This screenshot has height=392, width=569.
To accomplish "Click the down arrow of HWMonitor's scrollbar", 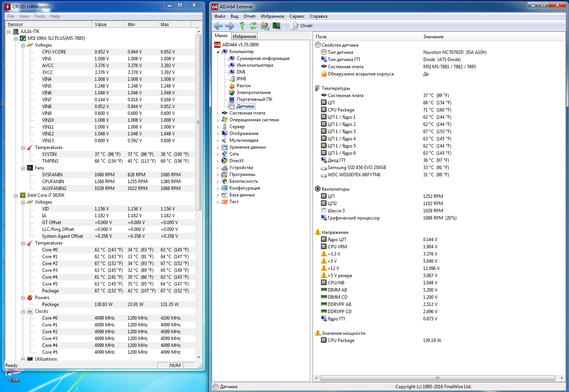I will pyautogui.click(x=198, y=357).
